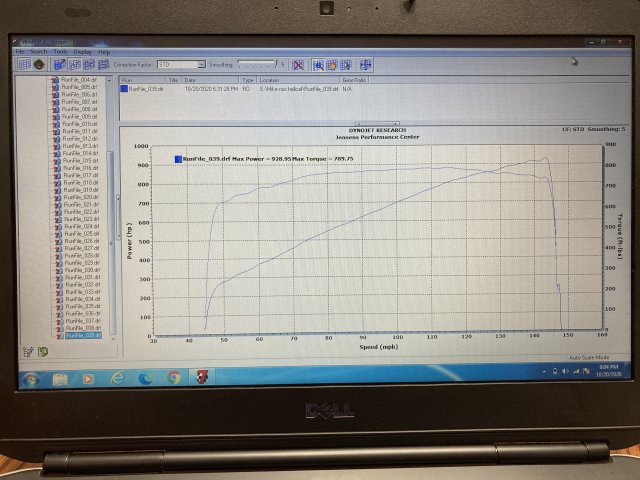Click the rightmost toolbar icon
The image size is (640, 480).
pos(365,64)
